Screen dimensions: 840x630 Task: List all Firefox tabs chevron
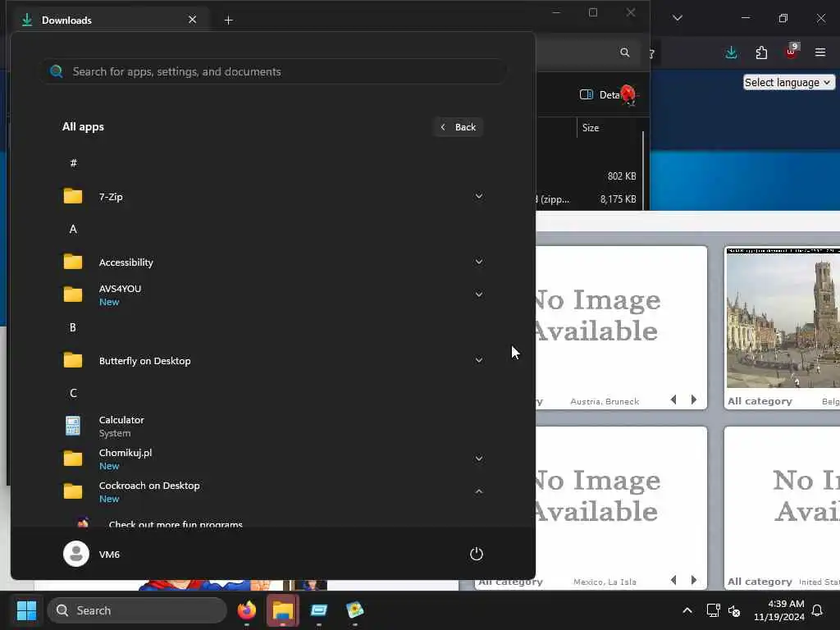(x=677, y=18)
